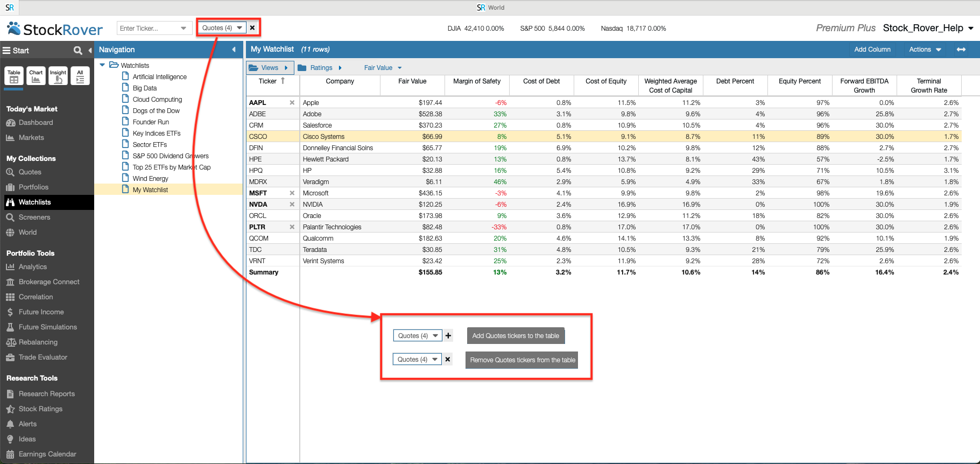Viewport: 980px width, 464px height.
Task: Open the Analytics bar chart icon
Action: coord(10,267)
